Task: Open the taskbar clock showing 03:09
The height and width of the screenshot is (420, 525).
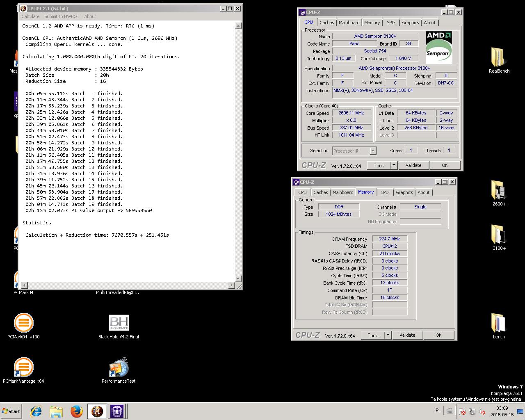Action: click(x=502, y=411)
